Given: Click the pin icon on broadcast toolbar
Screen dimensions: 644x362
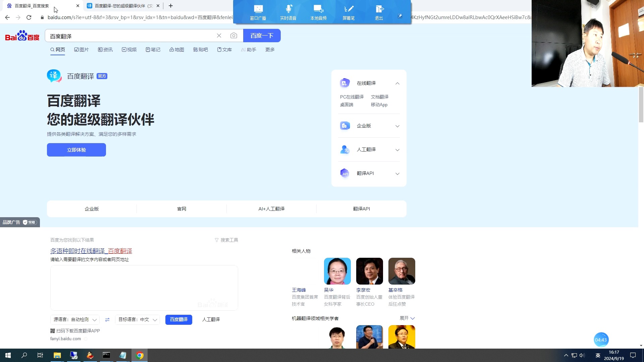Looking at the screenshot, I should click(400, 16).
